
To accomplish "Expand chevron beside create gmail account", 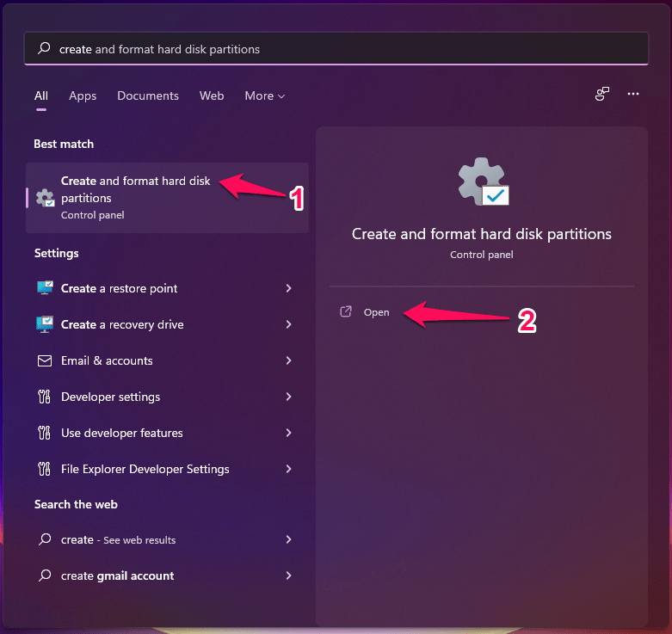I will pyautogui.click(x=288, y=576).
